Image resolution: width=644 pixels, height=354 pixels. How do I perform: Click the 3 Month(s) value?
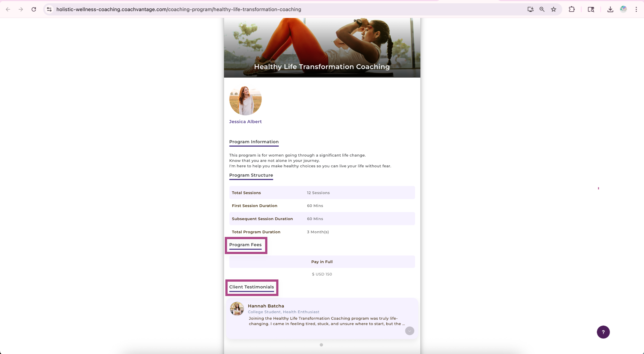(x=318, y=232)
